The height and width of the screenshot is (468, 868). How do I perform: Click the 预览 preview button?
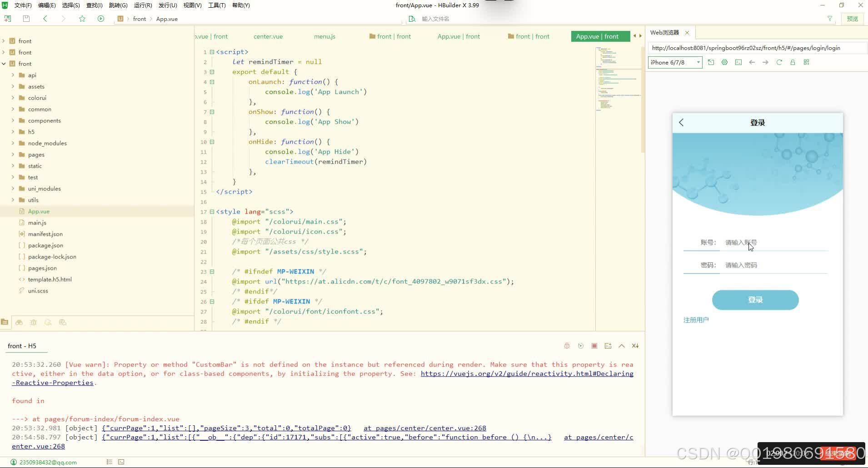[x=853, y=19]
